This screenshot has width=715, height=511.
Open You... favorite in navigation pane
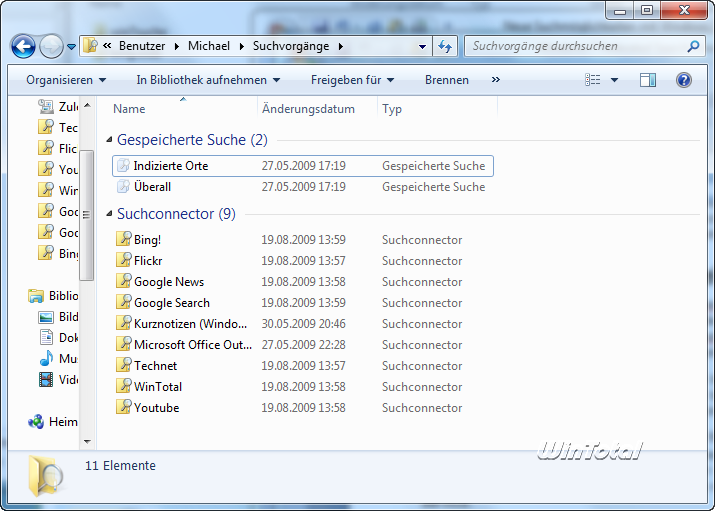[x=58, y=170]
